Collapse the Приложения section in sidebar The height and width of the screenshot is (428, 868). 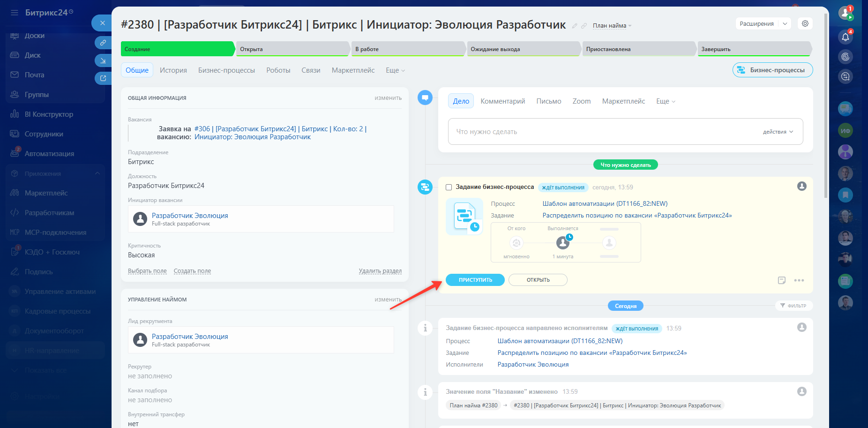click(x=97, y=173)
